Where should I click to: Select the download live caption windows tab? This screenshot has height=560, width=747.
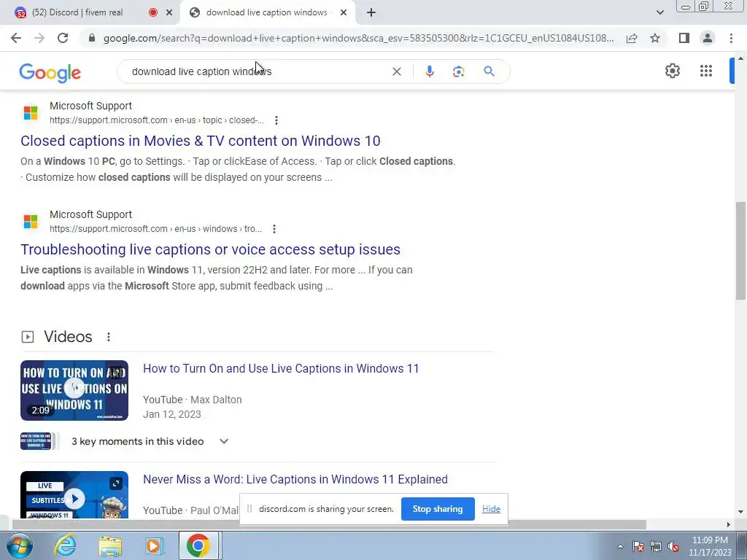(267, 12)
